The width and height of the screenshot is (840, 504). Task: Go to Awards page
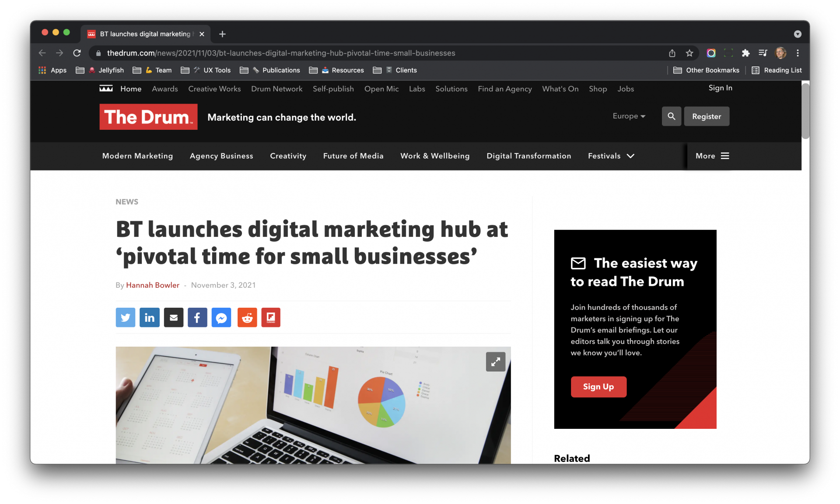(x=164, y=89)
